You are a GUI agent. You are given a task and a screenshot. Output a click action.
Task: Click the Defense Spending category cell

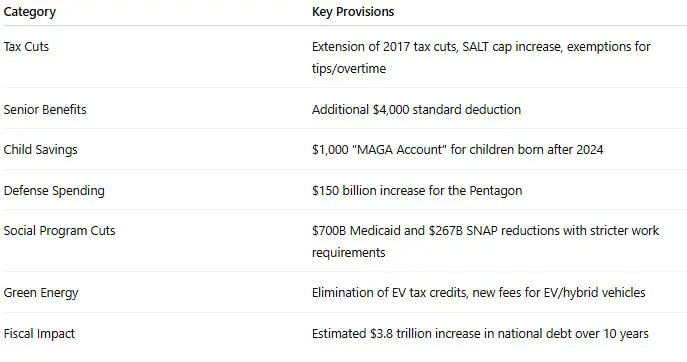pos(54,191)
